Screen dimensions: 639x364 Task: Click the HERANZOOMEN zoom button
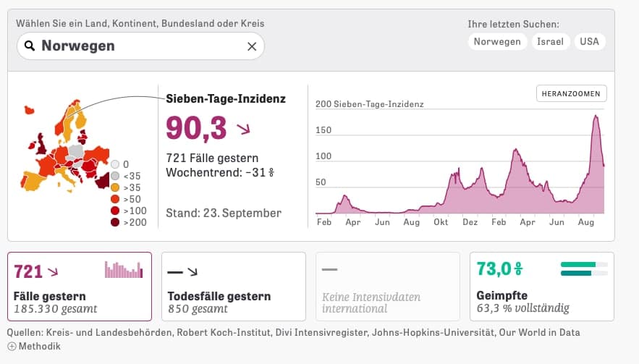(x=571, y=93)
